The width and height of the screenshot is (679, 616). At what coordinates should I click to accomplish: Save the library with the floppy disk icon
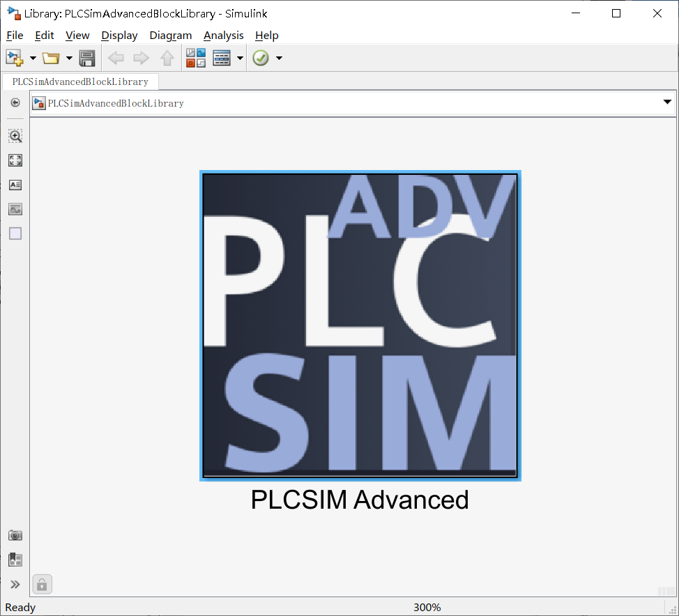click(87, 58)
